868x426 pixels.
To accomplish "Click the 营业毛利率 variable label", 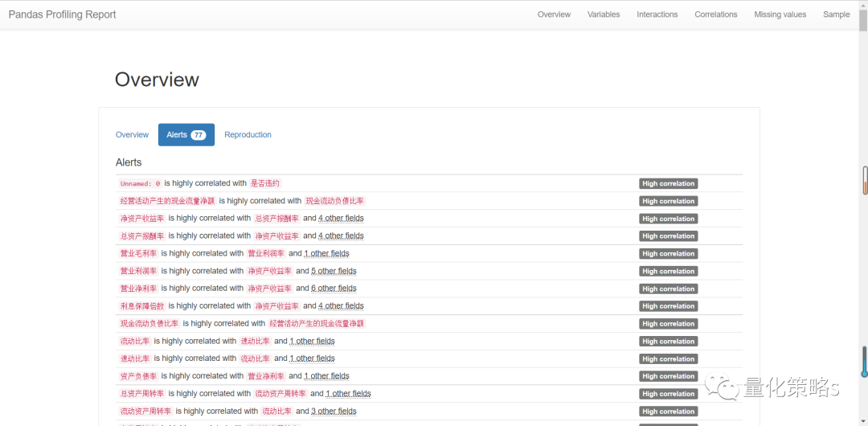I will click(138, 253).
